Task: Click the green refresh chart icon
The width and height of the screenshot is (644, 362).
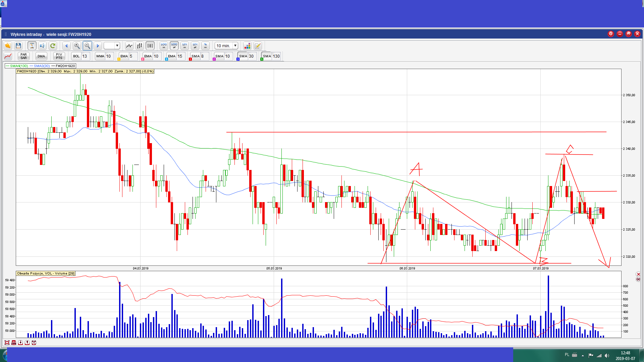Action: click(x=53, y=46)
